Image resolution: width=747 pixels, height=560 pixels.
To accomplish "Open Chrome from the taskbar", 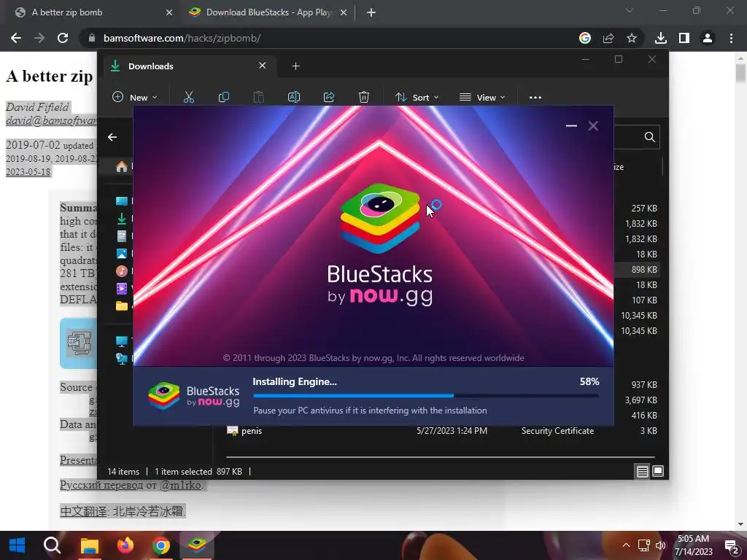I will pos(161,545).
